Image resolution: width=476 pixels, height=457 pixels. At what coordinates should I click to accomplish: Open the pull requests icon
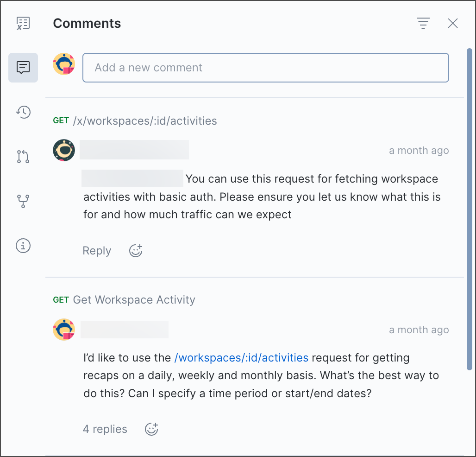23,157
